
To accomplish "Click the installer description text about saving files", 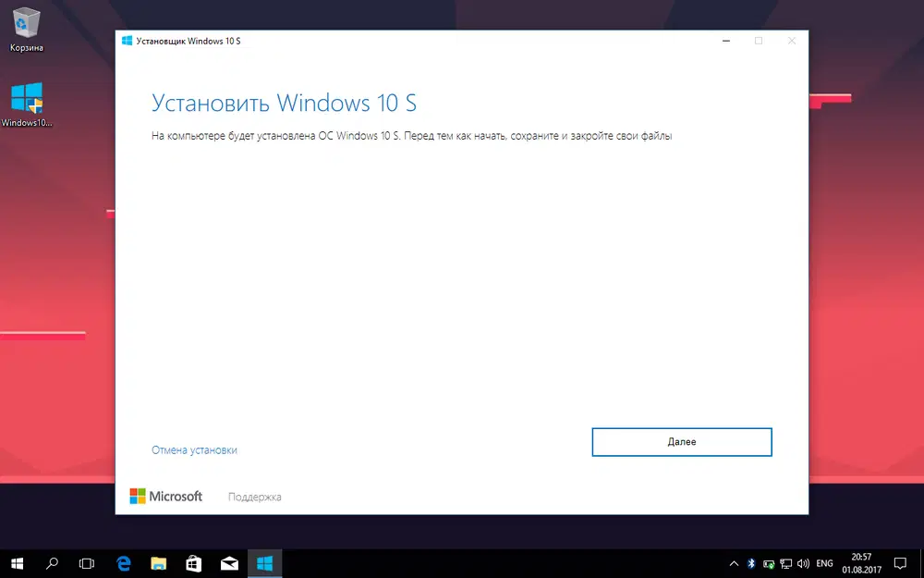I will click(x=412, y=136).
